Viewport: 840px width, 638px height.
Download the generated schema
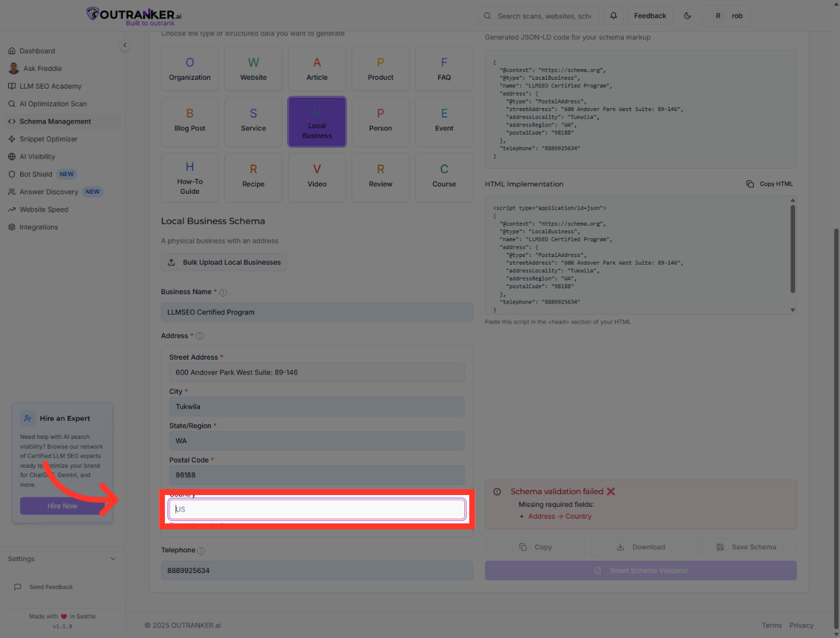[641, 547]
